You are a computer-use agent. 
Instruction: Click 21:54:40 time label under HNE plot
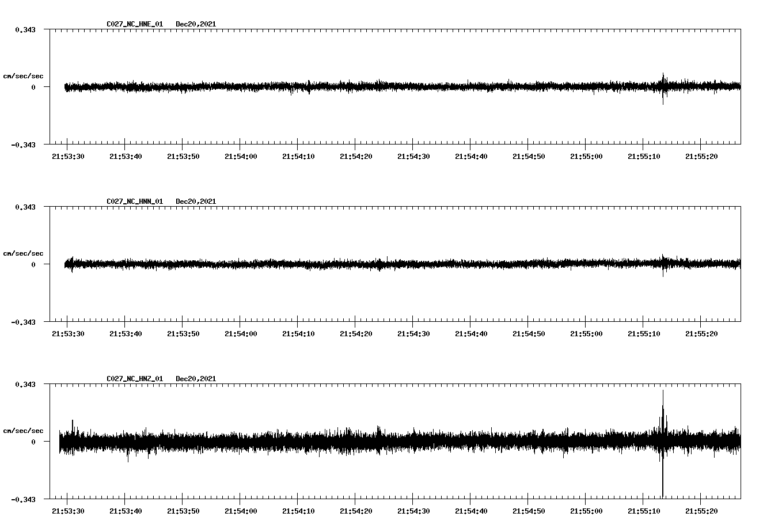point(471,156)
